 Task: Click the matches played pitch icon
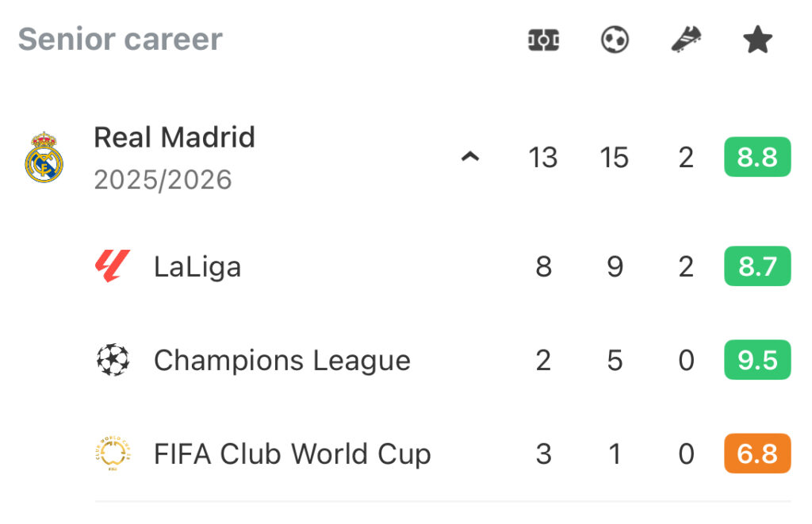[543, 40]
